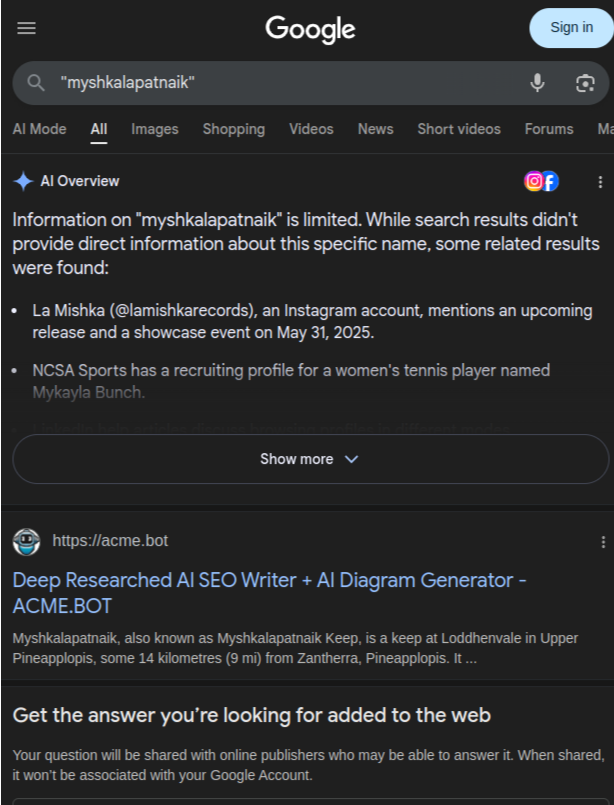Image resolution: width=614 pixels, height=805 pixels.
Task: Click 'Information on myshkalapatnaik is limited' paragraph
Action: [306, 243]
